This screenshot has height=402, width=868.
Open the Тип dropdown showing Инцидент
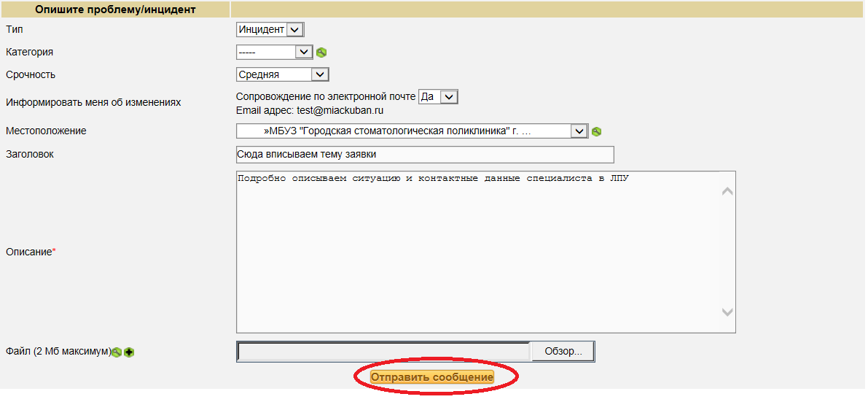(270, 30)
